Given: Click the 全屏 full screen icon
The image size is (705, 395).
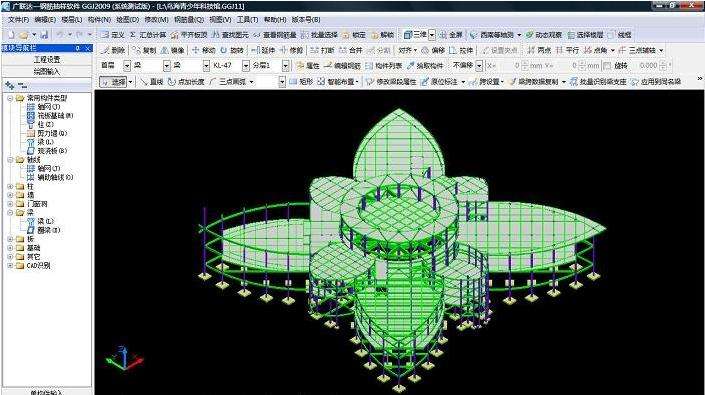Looking at the screenshot, I should [x=451, y=35].
